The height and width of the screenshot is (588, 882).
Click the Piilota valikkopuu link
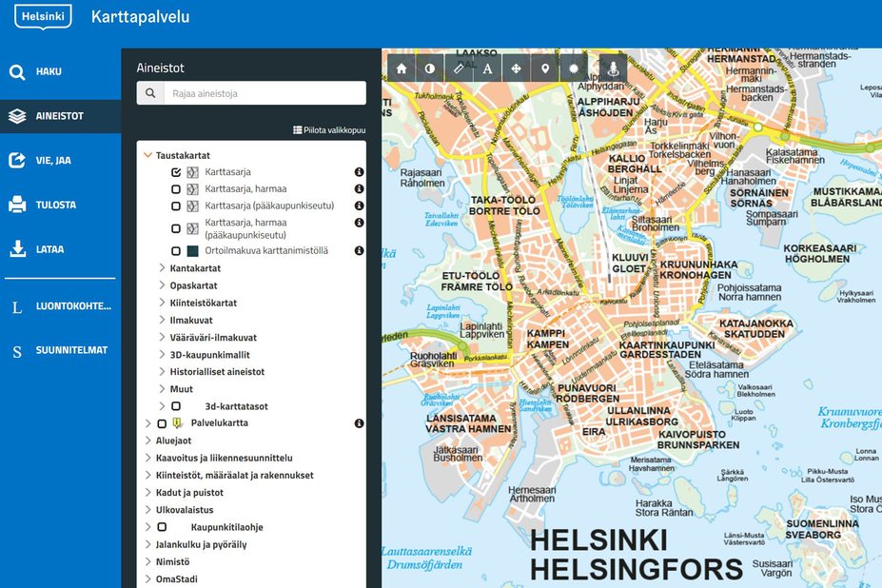(x=328, y=130)
